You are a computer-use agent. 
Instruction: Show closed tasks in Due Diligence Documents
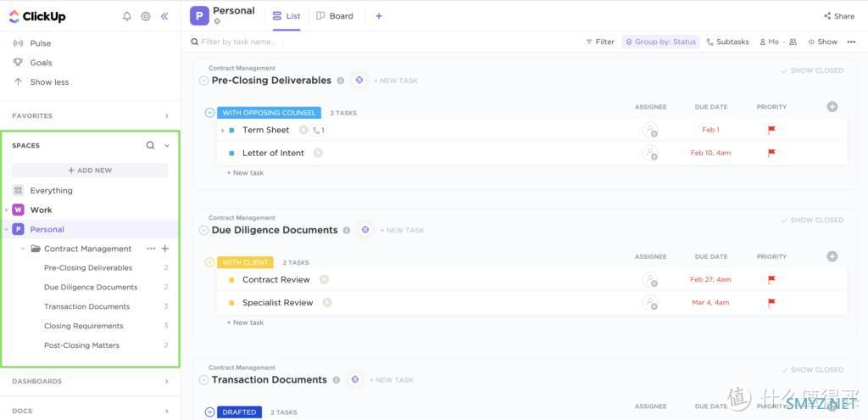pos(812,220)
